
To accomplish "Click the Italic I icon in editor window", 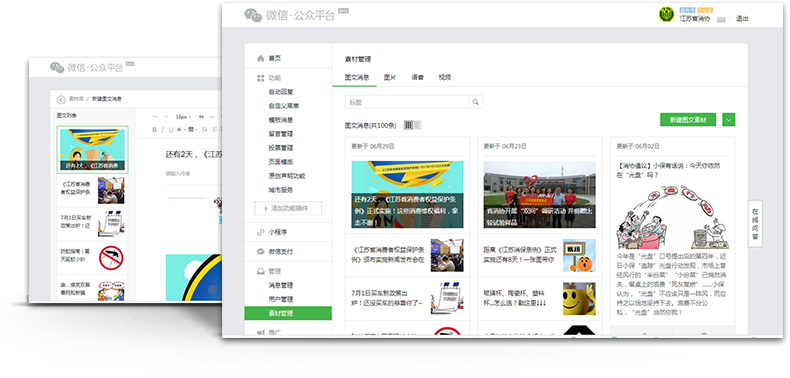I will click(163, 130).
